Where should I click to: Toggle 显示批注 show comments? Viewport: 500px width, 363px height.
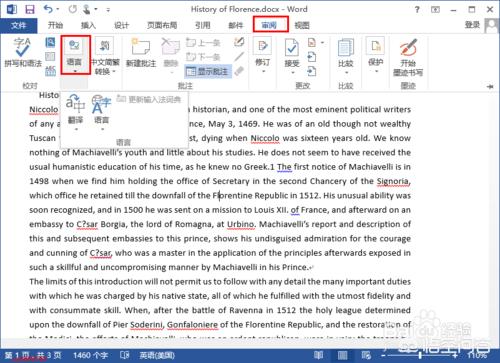click(x=208, y=71)
